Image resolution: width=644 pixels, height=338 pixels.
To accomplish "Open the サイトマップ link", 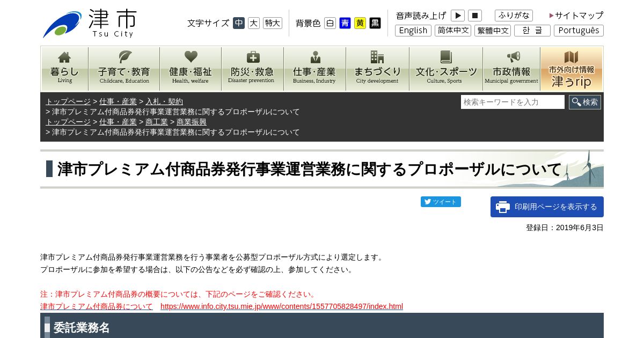I will [576, 16].
